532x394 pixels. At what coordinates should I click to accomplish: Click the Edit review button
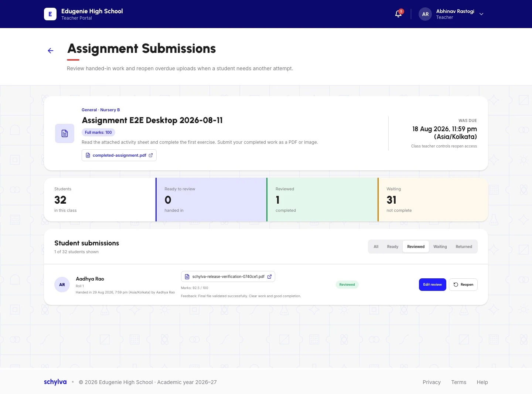pos(433,285)
